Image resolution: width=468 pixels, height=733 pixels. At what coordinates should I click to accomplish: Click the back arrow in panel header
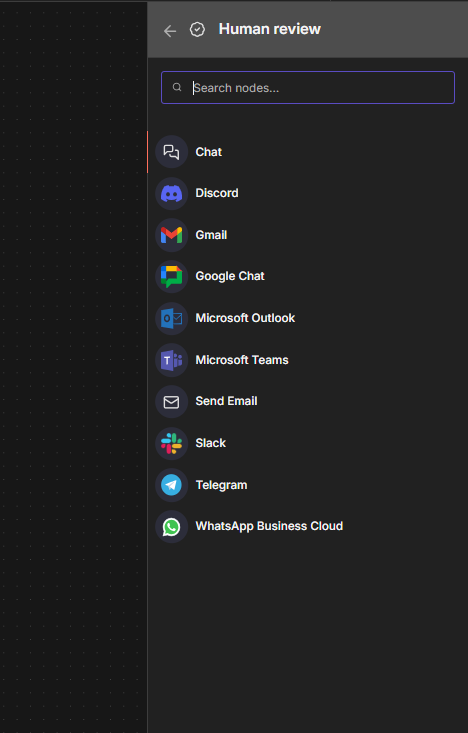pos(170,31)
